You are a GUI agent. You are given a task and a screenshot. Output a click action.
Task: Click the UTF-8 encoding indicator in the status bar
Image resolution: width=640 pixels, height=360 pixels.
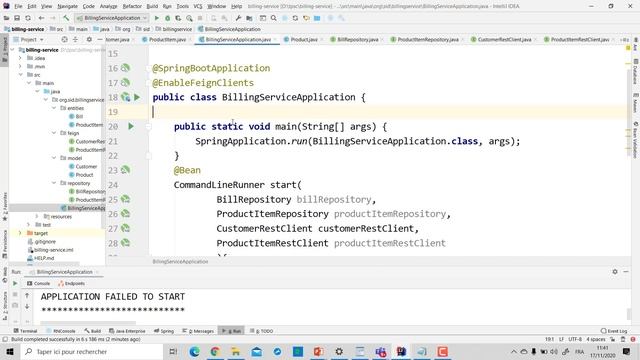click(x=575, y=339)
